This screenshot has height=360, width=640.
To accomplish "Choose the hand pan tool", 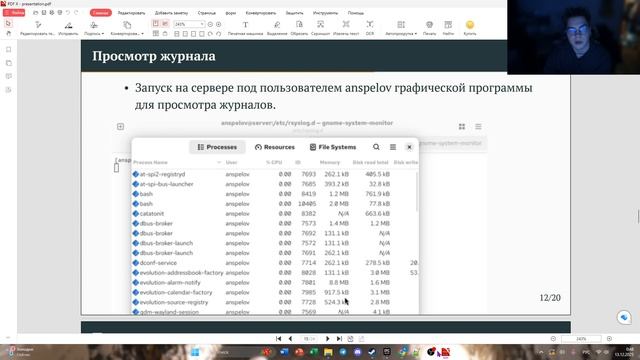I will click(x=9, y=33).
